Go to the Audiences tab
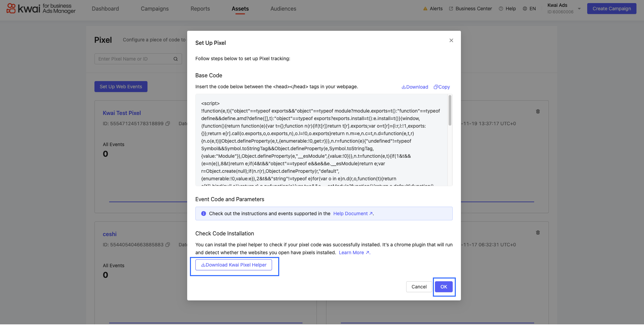The height and width of the screenshot is (336, 644). (283, 9)
